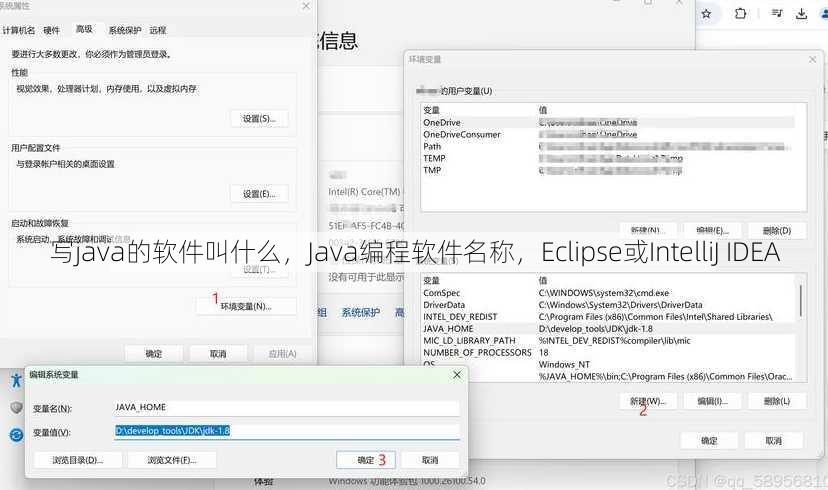Click the accessibility figure icon in Settings sidebar
828x490 pixels.
click(x=16, y=379)
